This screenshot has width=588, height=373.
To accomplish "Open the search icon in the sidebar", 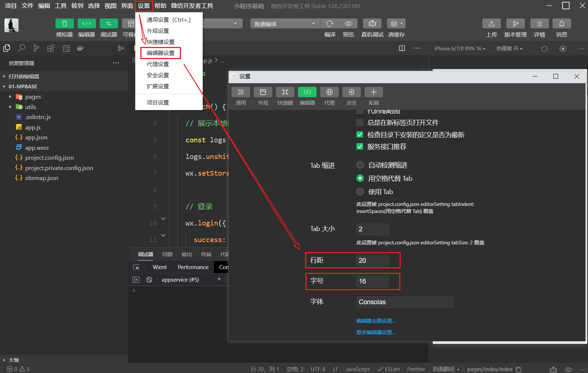I will coord(22,48).
